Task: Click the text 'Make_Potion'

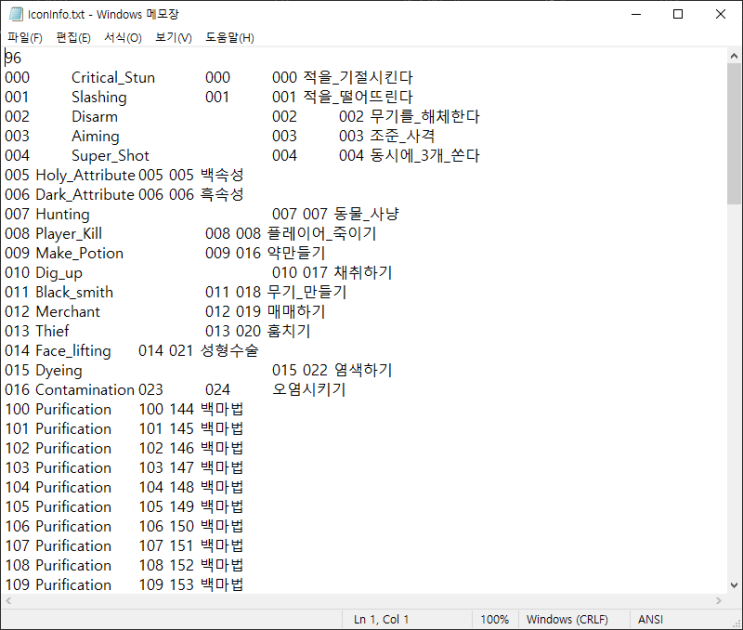Action: (x=80, y=253)
